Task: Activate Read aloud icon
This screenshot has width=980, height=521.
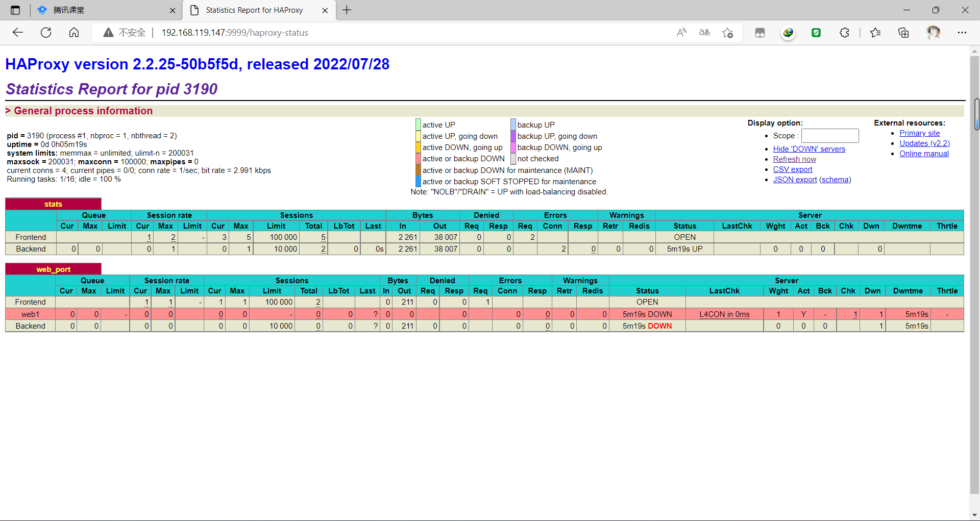Action: coord(681,33)
